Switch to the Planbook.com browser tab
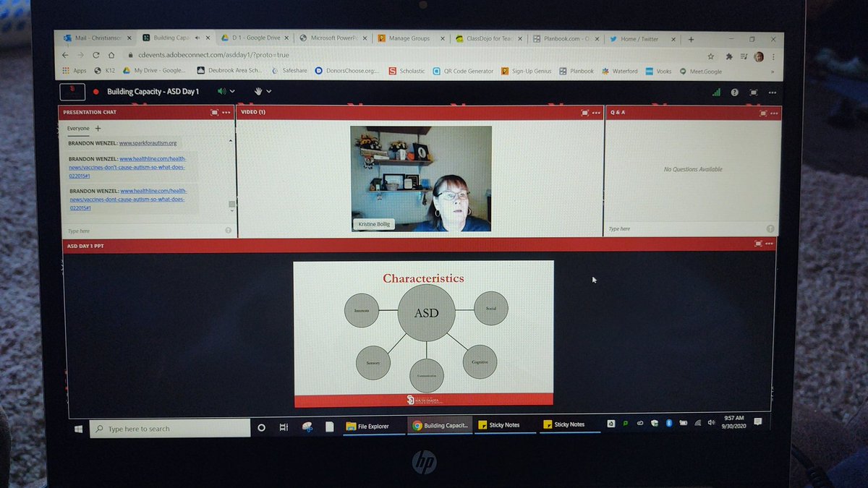 [568, 40]
